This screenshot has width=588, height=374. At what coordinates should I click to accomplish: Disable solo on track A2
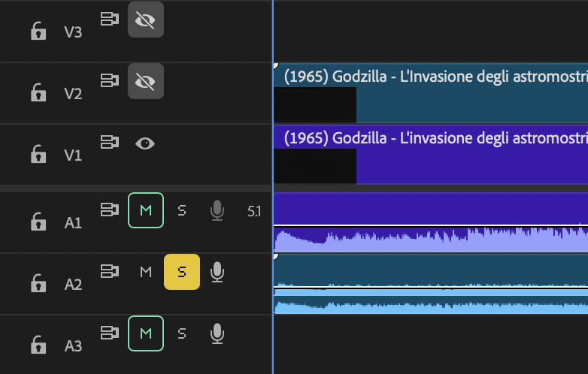pos(181,272)
